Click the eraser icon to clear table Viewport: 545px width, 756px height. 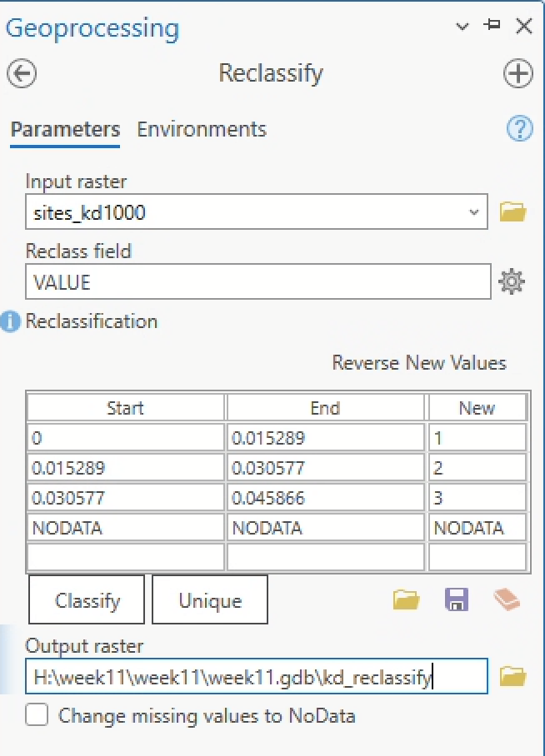pos(506,599)
